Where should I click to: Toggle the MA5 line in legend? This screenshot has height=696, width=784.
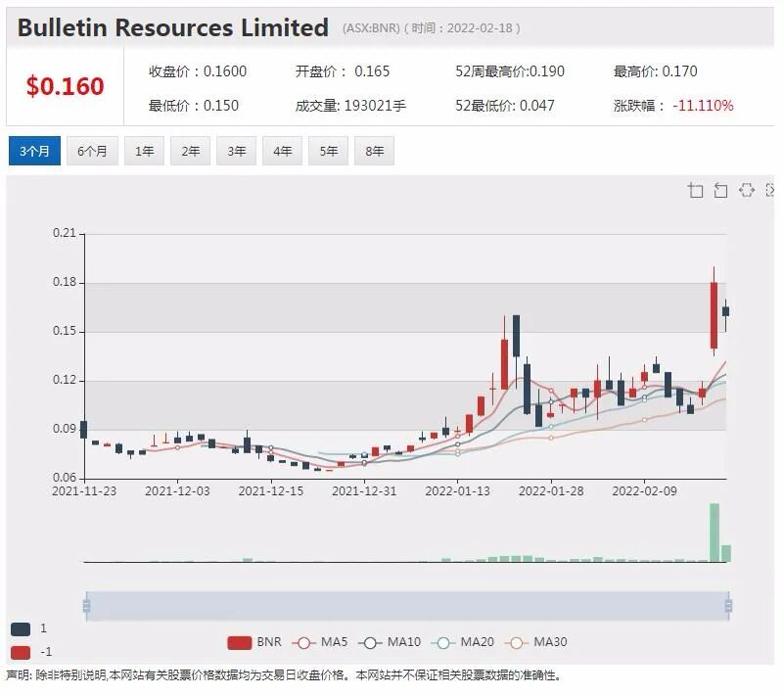[319, 642]
